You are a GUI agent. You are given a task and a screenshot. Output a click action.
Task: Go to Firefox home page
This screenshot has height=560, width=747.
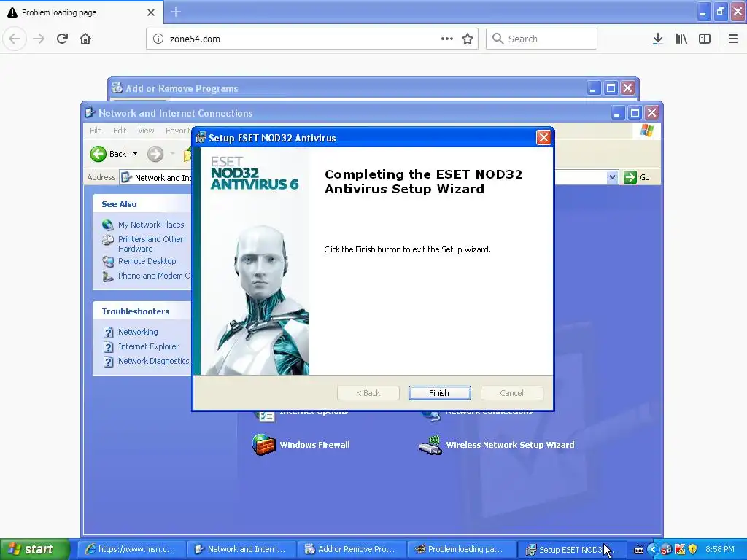tap(85, 39)
